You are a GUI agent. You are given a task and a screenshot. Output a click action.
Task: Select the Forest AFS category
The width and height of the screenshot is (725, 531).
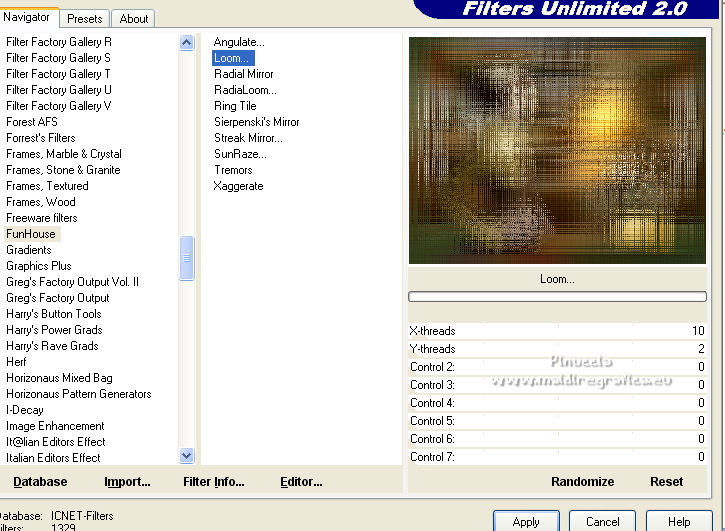[x=32, y=122]
